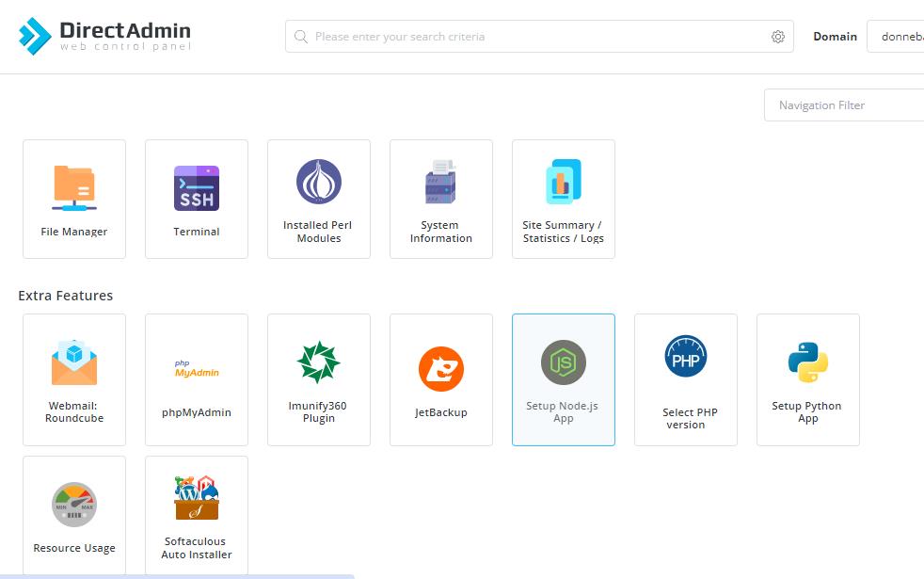924x579 pixels.
Task: Launch the SSH Terminal icon
Action: (x=197, y=188)
